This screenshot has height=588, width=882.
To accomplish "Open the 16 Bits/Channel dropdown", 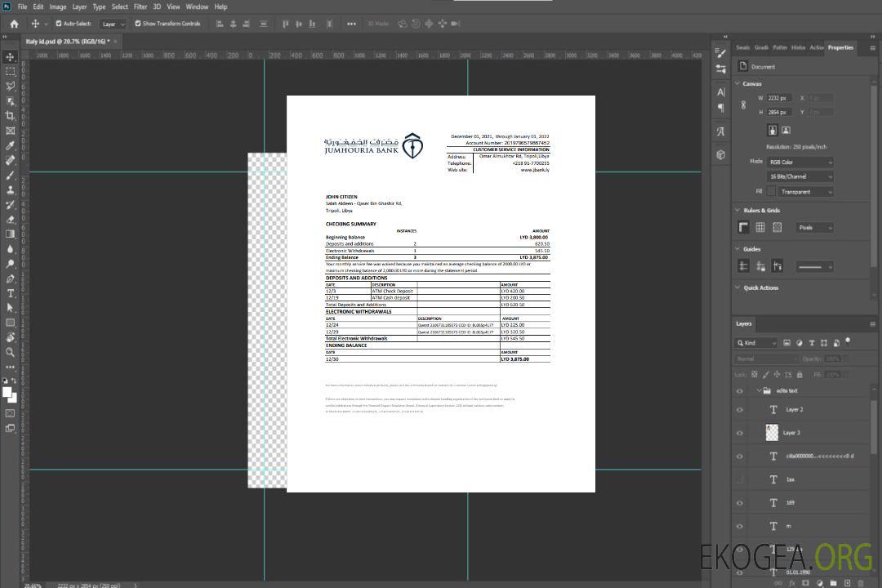I will 800,176.
